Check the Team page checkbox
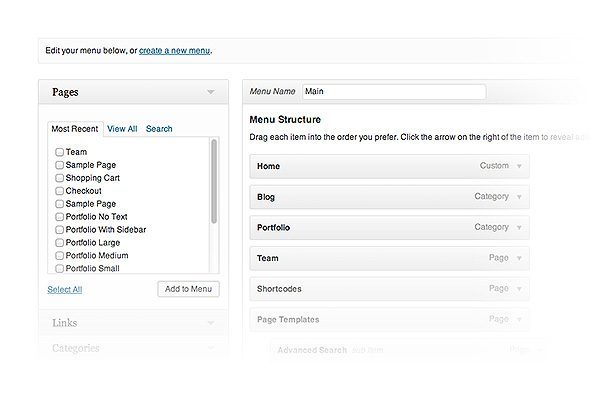The width and height of the screenshot is (600, 400). tap(59, 152)
